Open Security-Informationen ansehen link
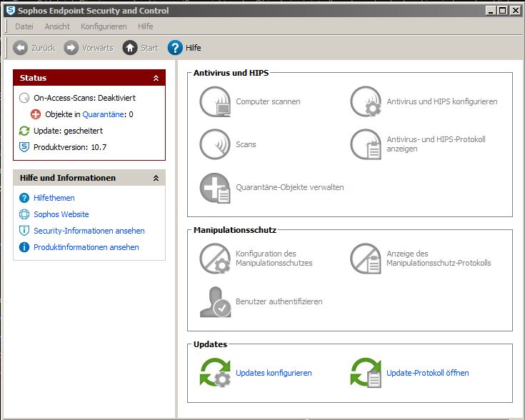Viewport: 525px width, 420px height. point(89,231)
